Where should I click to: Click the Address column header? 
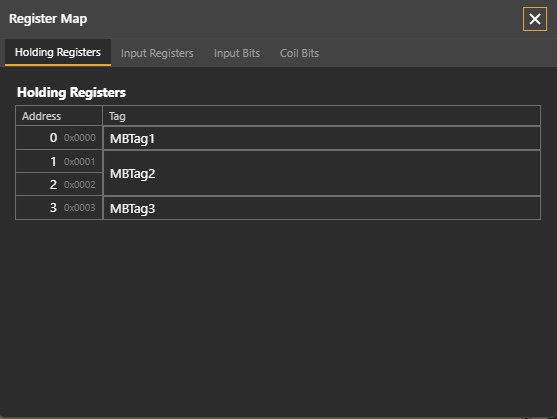(59, 116)
